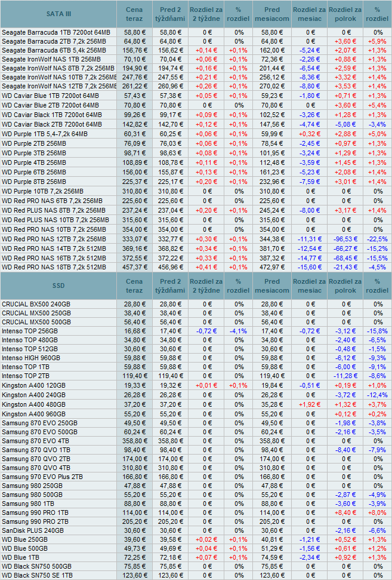Select Seagate Barracuda 1TB 7200ot 64MB row name
The image size is (392, 580).
point(56,32)
